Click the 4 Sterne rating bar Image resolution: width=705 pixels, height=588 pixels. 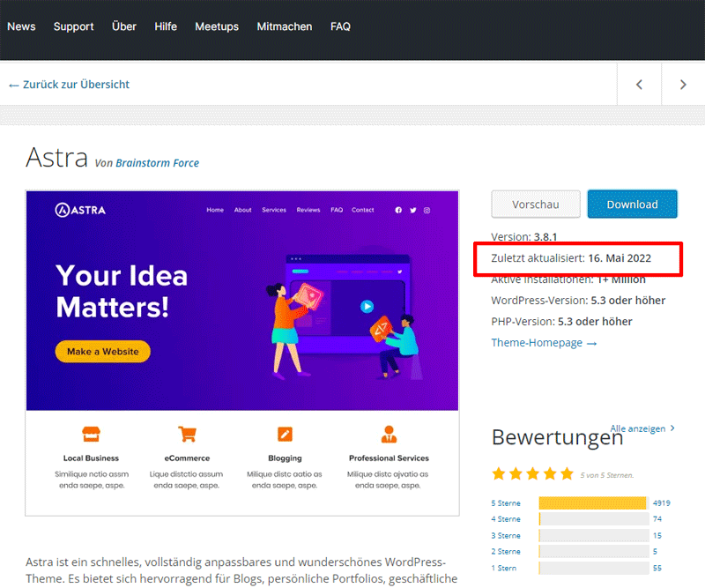tap(594, 518)
